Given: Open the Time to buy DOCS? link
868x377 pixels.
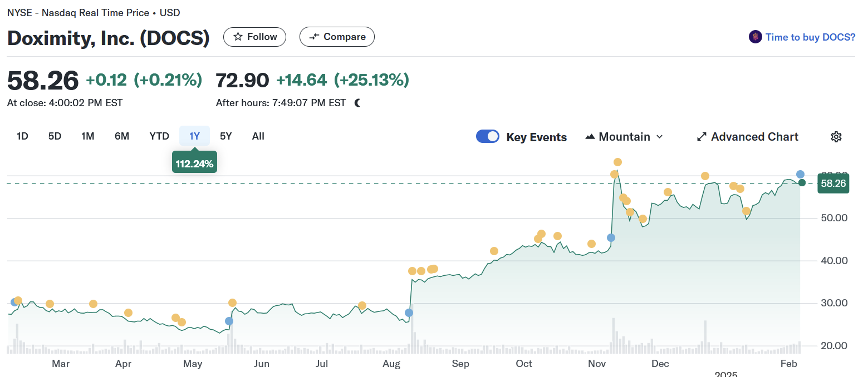Looking at the screenshot, I should point(810,37).
